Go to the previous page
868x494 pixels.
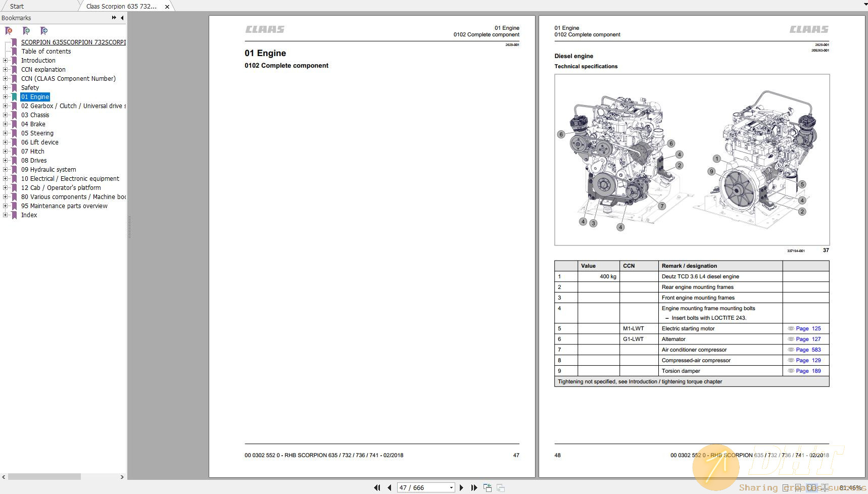click(389, 487)
